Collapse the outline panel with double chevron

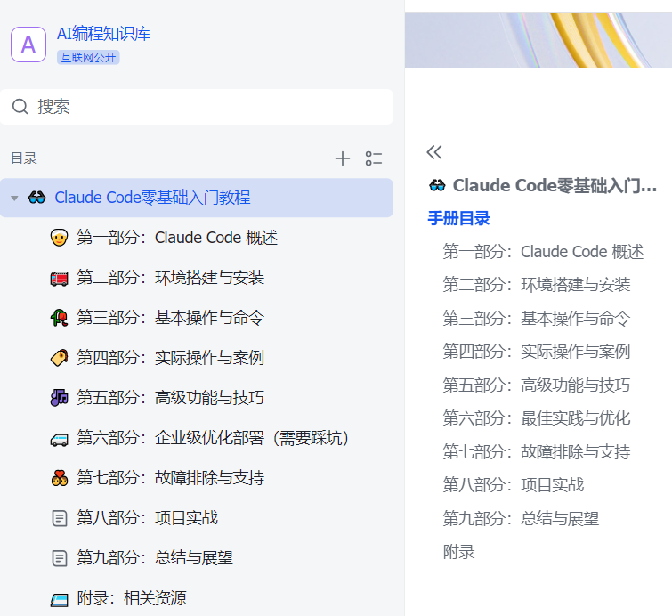tap(434, 152)
